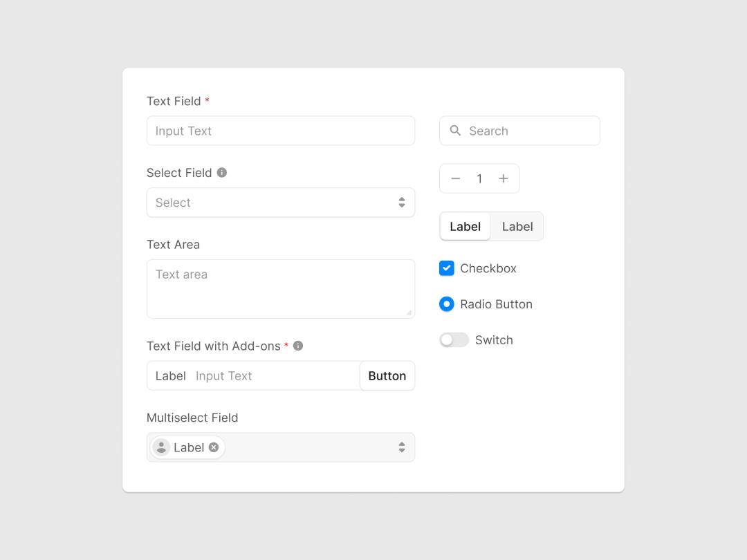This screenshot has width=747, height=560.
Task: Choose the first Label segment tab
Action: pos(465,227)
